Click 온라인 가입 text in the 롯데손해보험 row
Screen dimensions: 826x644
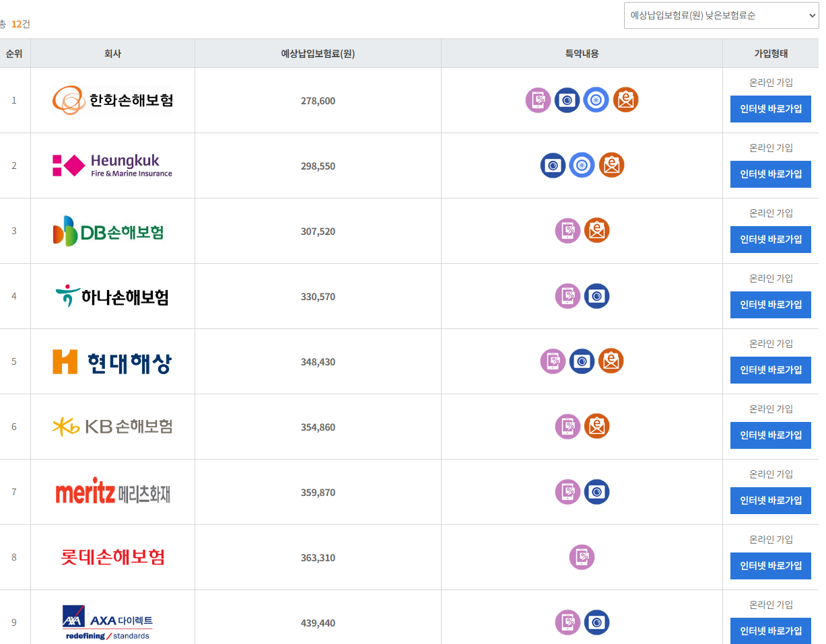[x=771, y=539]
